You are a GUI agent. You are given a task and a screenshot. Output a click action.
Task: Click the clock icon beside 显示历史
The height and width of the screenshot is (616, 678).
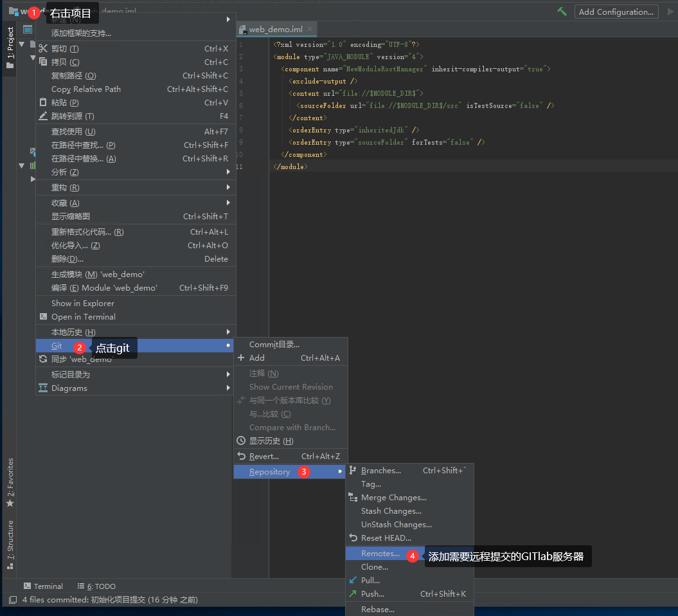[x=241, y=440]
